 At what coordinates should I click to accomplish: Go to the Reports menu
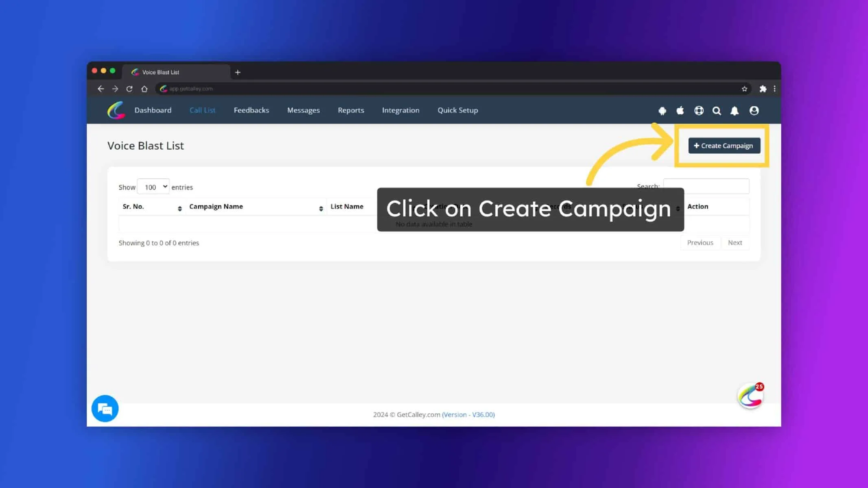351,110
